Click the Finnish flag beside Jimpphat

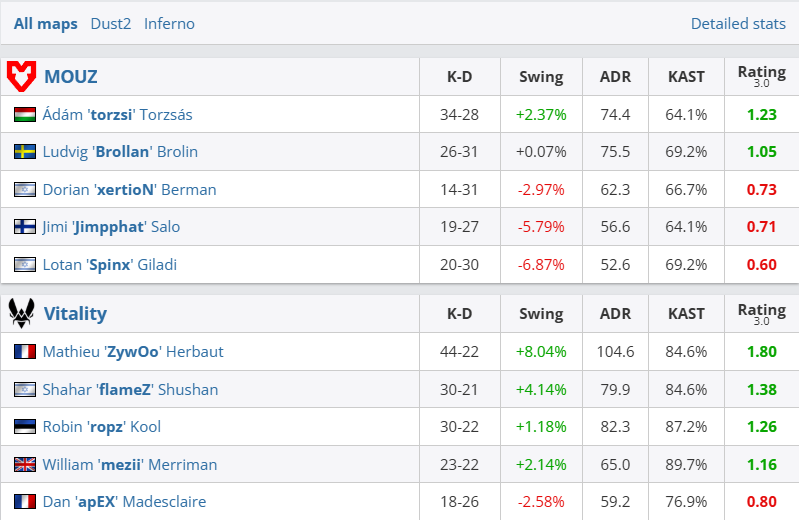click(25, 227)
